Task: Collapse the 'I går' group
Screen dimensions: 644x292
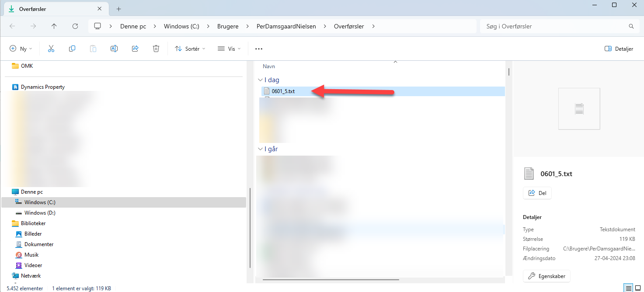Action: (261, 149)
